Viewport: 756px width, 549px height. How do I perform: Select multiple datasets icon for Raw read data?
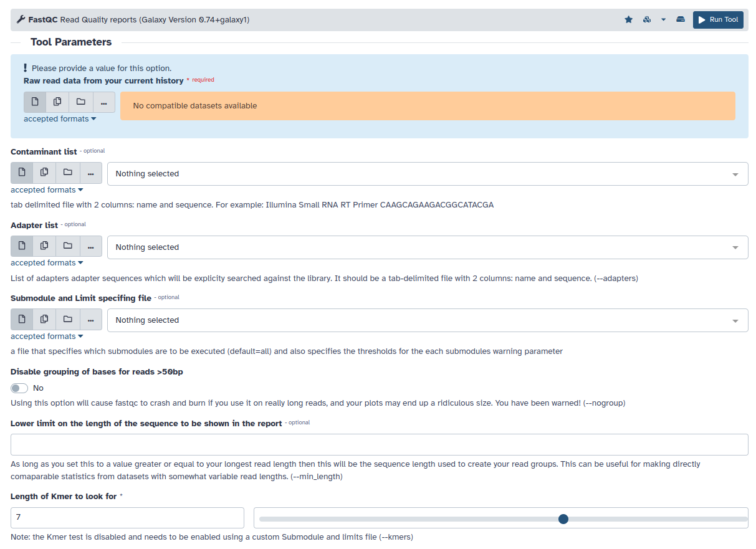coord(57,102)
